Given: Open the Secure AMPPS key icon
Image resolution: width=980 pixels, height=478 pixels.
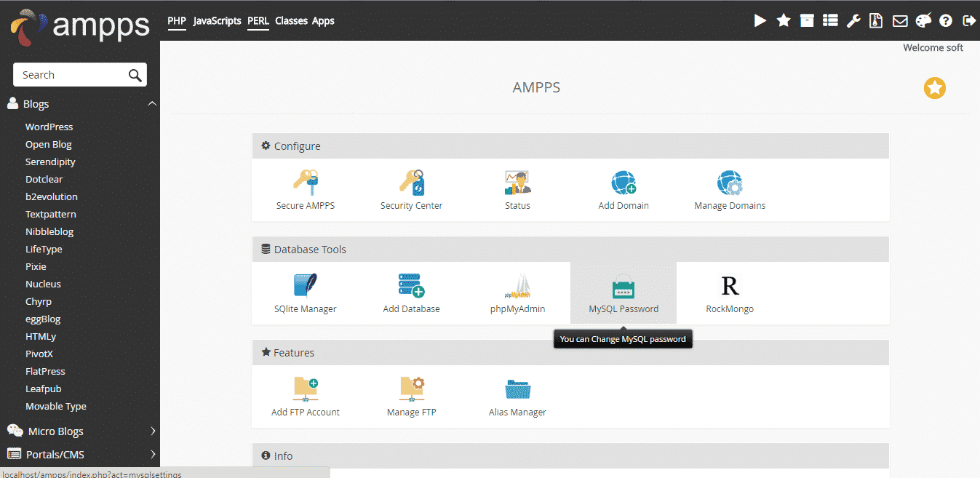Looking at the screenshot, I should [x=306, y=182].
